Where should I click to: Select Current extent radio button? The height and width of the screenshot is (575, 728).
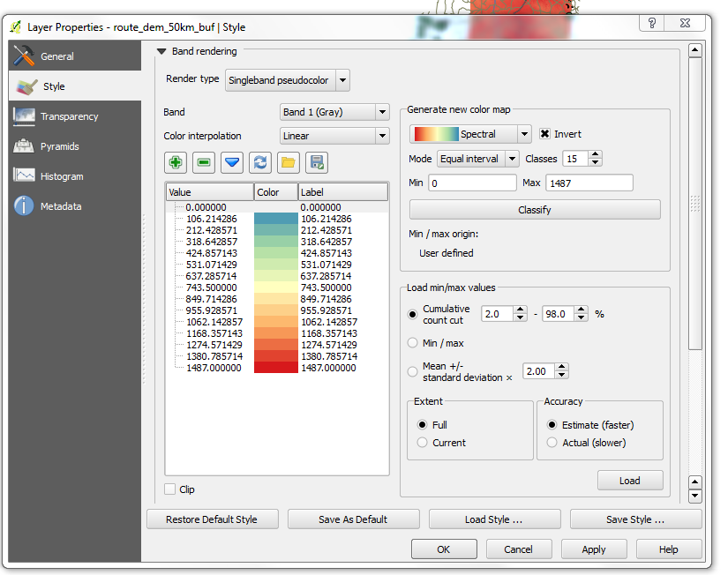[422, 442]
